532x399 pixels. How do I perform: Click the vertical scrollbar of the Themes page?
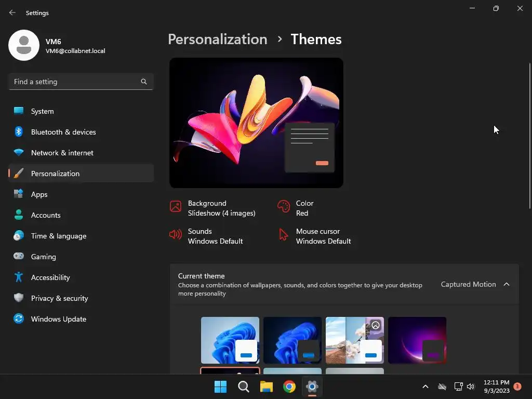(530, 136)
